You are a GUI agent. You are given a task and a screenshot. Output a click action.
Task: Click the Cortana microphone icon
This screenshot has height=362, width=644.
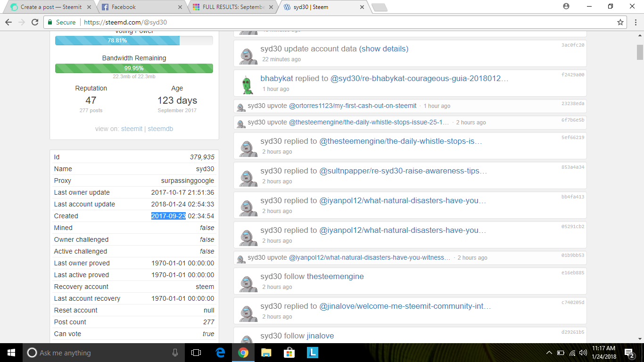(x=175, y=353)
